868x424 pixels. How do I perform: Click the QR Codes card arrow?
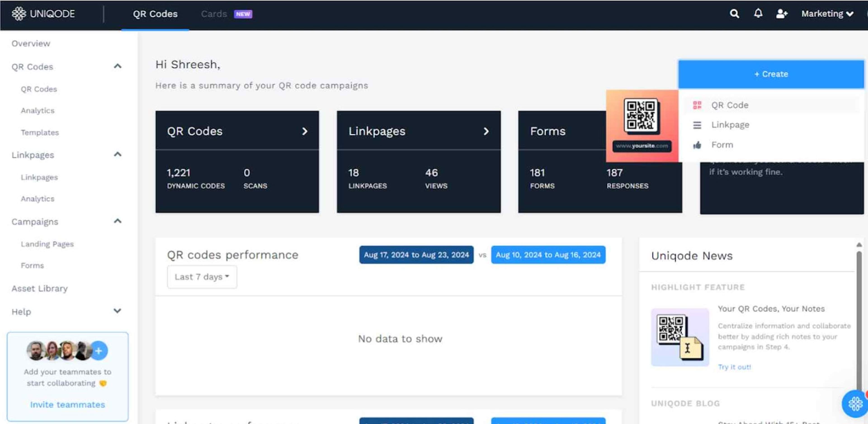tap(305, 131)
